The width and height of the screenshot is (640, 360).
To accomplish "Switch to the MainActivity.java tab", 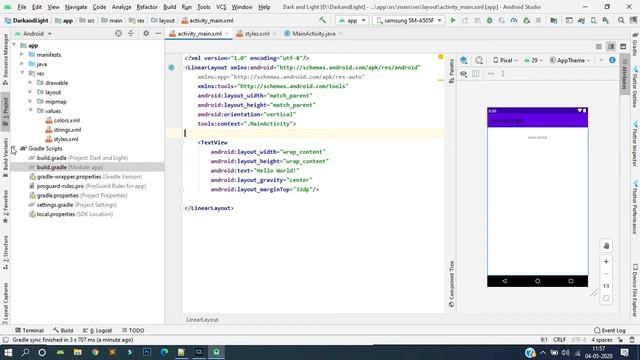I will coord(312,34).
